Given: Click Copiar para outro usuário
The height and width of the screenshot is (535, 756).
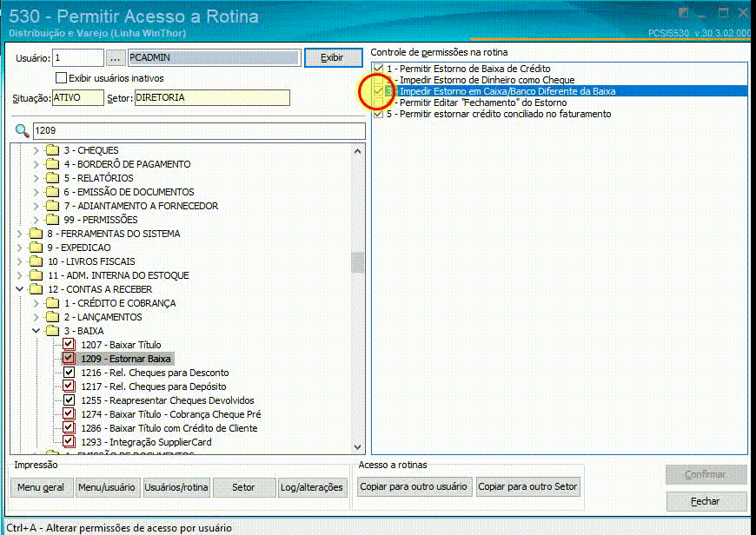Looking at the screenshot, I should [x=414, y=487].
